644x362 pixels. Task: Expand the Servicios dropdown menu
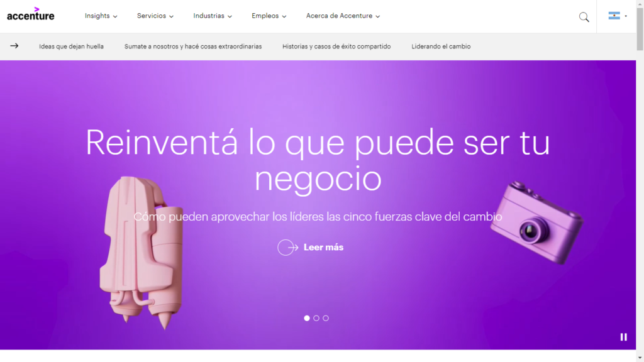tap(155, 16)
